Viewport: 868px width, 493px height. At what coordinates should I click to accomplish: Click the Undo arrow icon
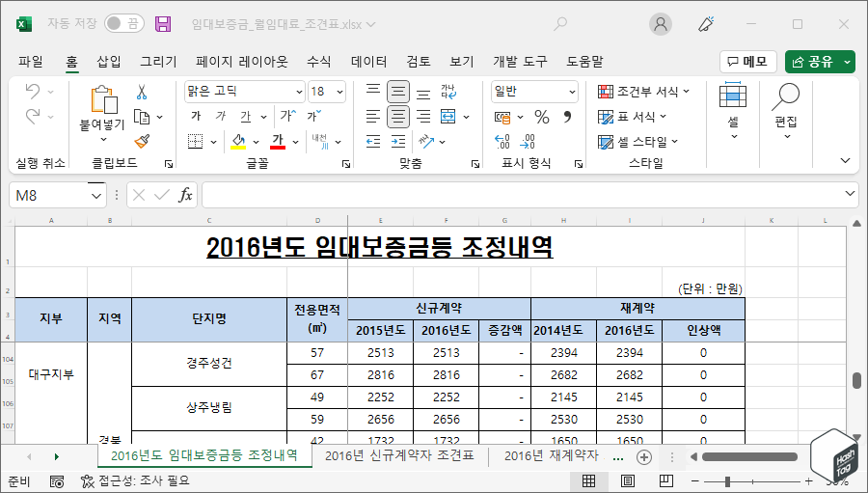coord(33,92)
